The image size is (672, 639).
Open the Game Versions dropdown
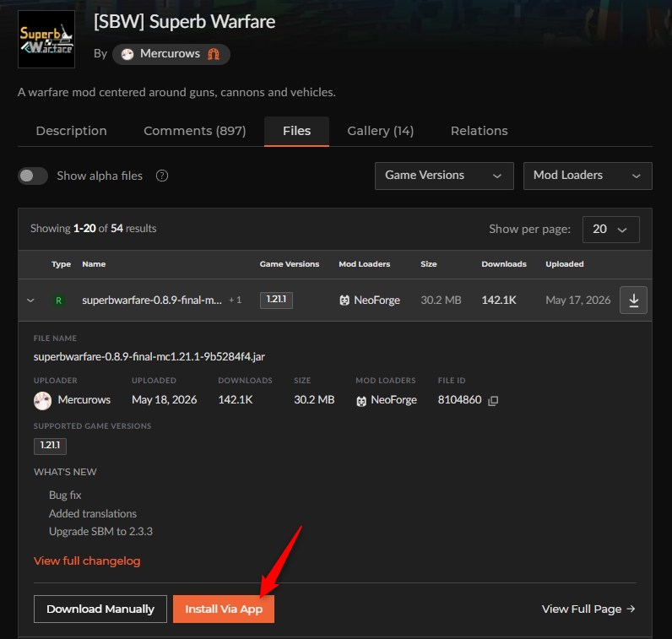(x=444, y=176)
